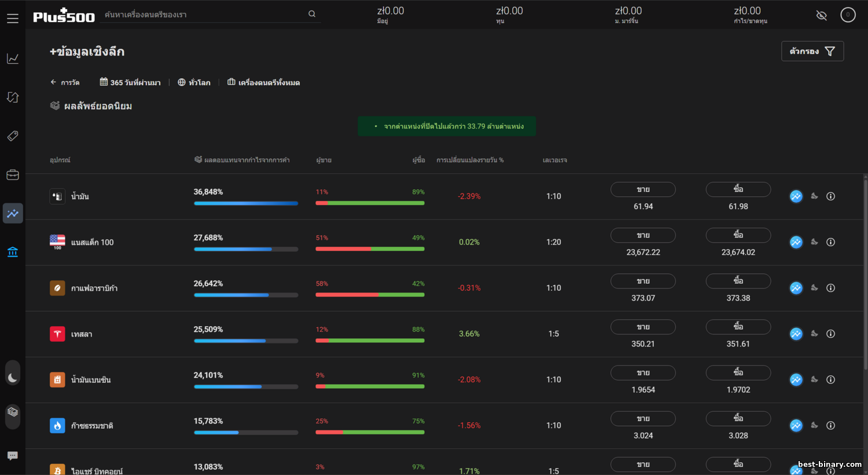Open the live chat speech bubble icon

[x=13, y=456]
